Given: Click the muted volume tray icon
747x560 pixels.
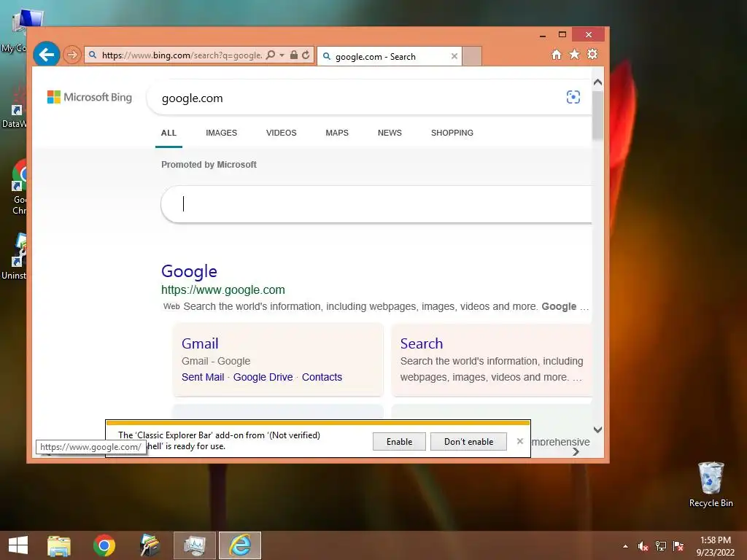Looking at the screenshot, I should (x=643, y=546).
